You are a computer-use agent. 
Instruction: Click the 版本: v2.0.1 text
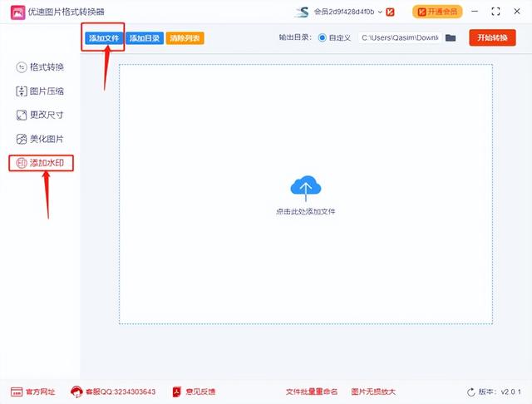500,392
